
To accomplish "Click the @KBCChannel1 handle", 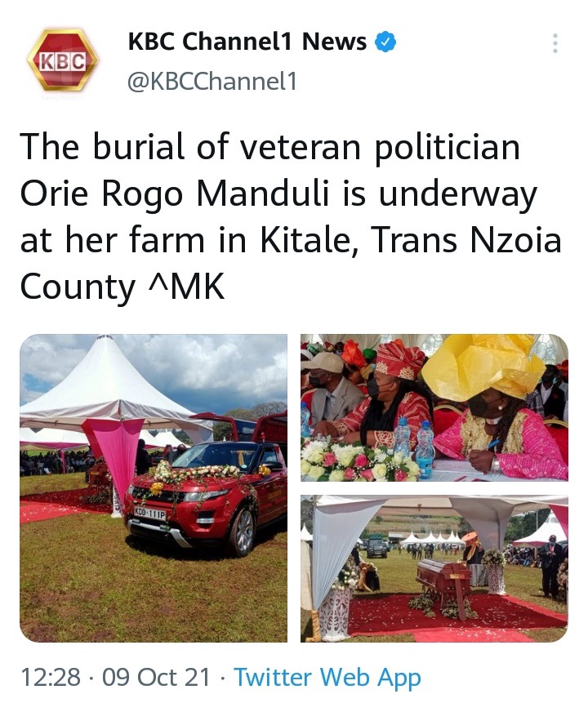I will click(x=212, y=82).
